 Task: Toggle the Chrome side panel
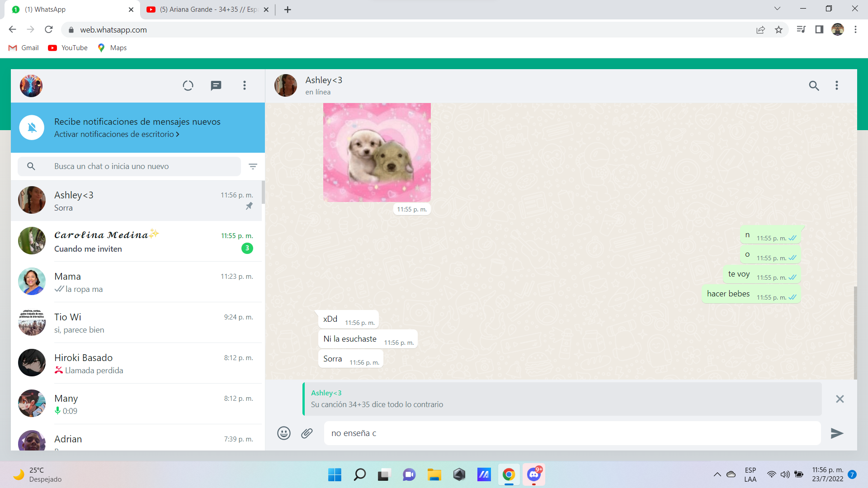click(x=819, y=30)
